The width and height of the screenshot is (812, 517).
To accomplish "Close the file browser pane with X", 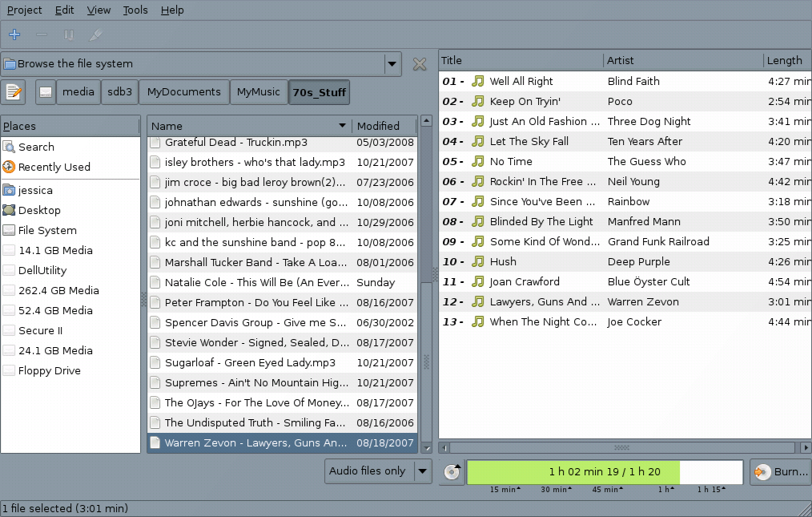I will (420, 64).
